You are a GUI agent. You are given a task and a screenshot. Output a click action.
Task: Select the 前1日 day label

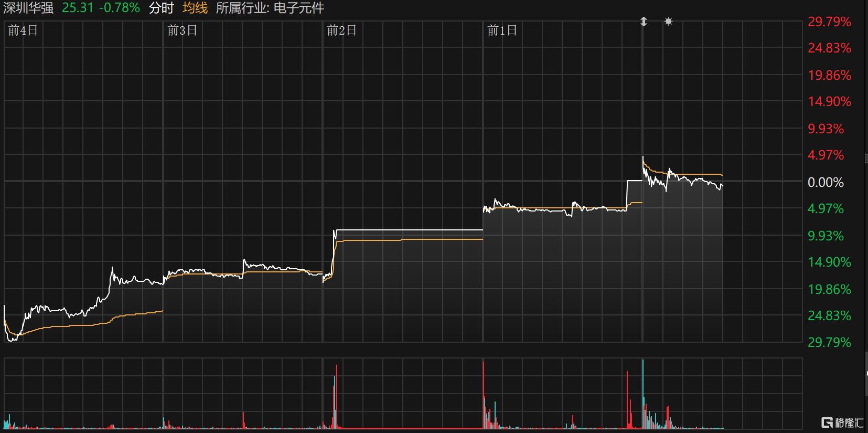[x=502, y=30]
